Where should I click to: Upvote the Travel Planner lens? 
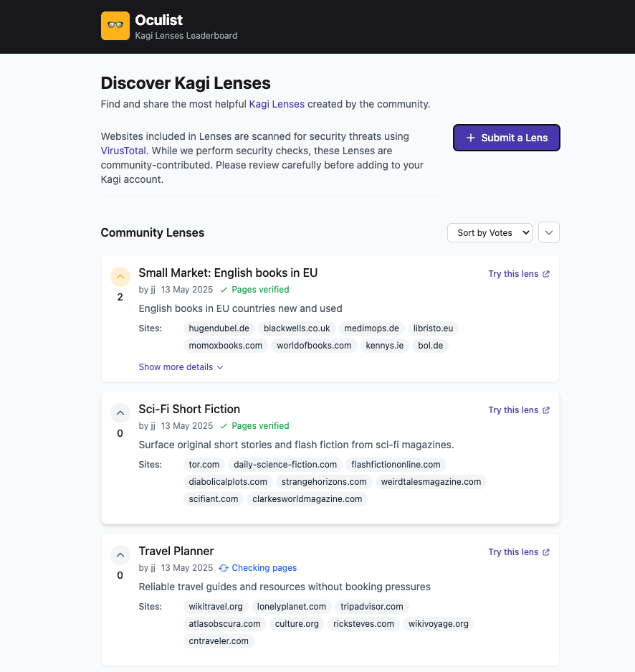coord(120,554)
